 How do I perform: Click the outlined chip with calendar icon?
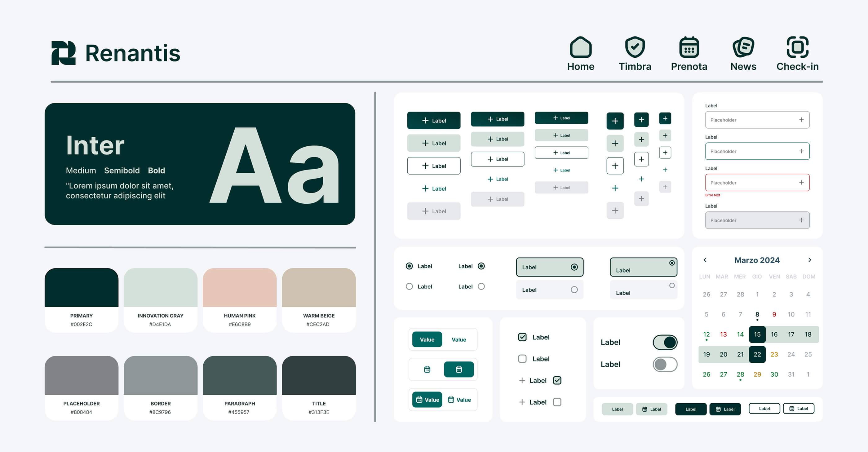point(798,409)
